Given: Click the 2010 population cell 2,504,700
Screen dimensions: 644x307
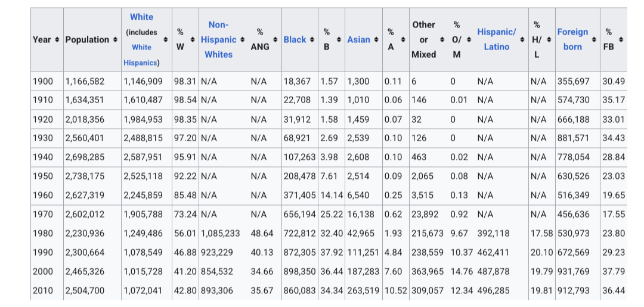Looking at the screenshot, I should click(85, 290).
